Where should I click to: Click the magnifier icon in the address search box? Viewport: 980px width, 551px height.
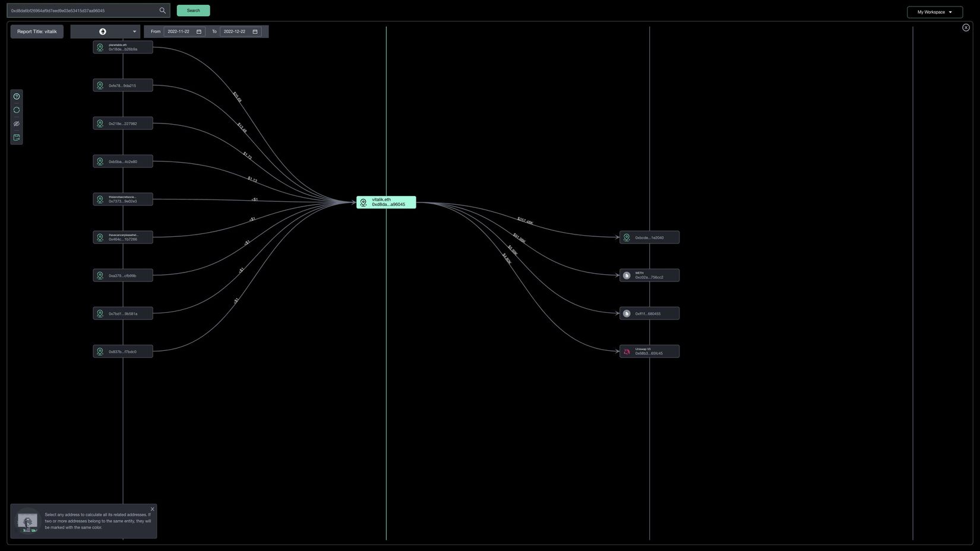(162, 11)
